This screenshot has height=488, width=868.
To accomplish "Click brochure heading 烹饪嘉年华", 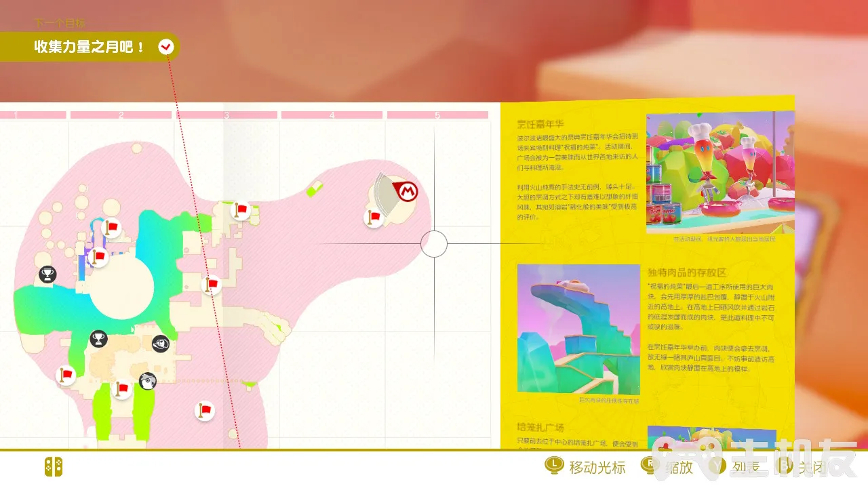I will point(540,125).
